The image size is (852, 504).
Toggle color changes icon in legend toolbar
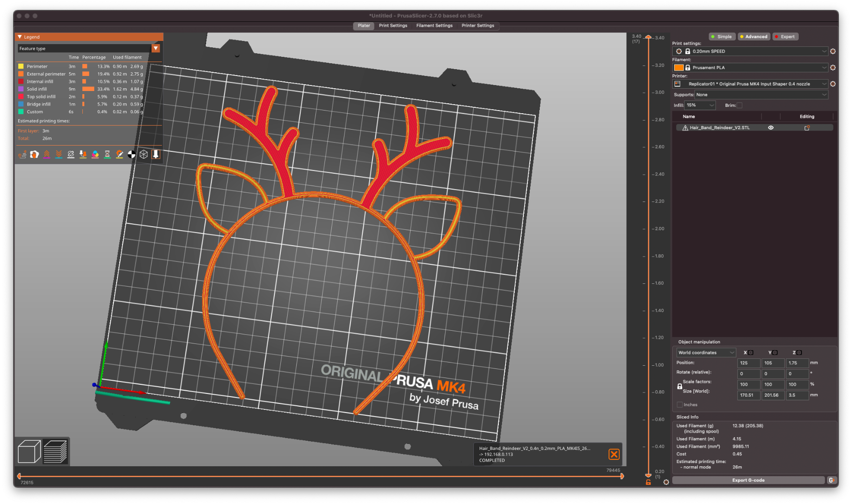(x=95, y=155)
